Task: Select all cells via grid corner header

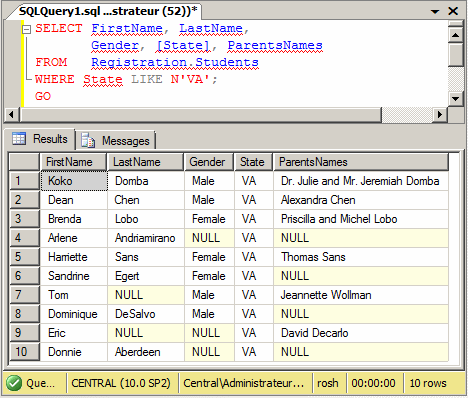Action: (x=24, y=162)
